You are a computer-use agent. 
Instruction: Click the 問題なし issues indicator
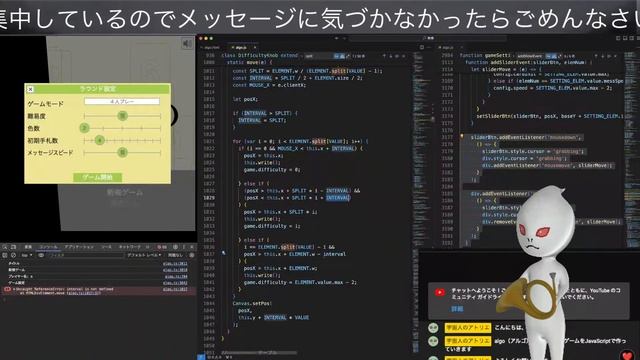click(176, 255)
